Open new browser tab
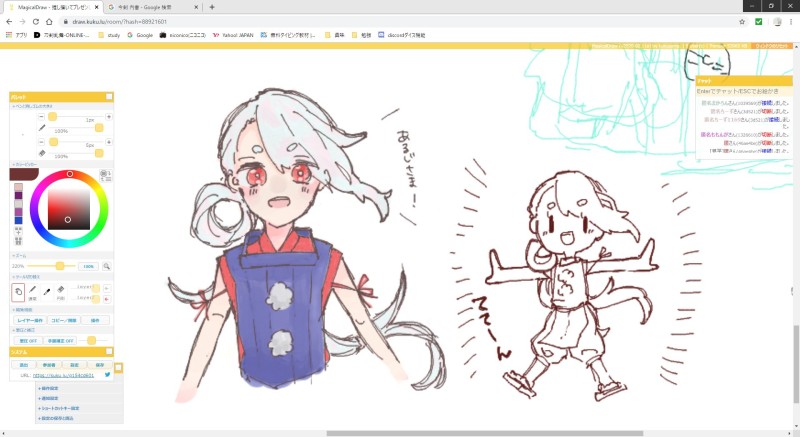 click(x=212, y=7)
